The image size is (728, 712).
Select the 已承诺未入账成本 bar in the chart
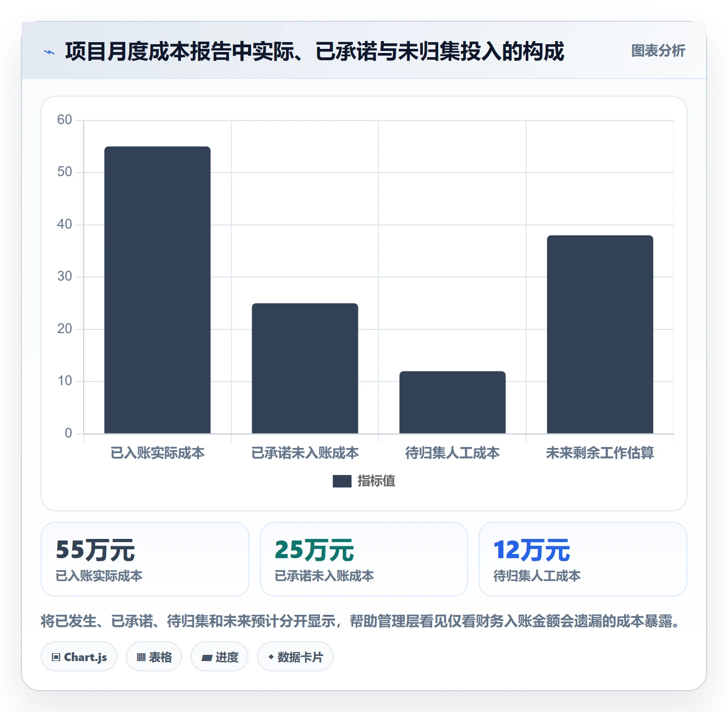pos(305,368)
